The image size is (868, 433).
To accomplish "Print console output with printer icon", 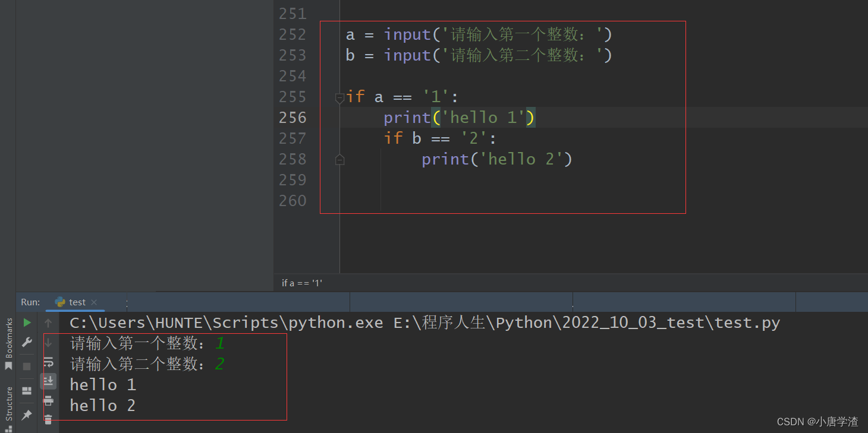I will click(48, 401).
